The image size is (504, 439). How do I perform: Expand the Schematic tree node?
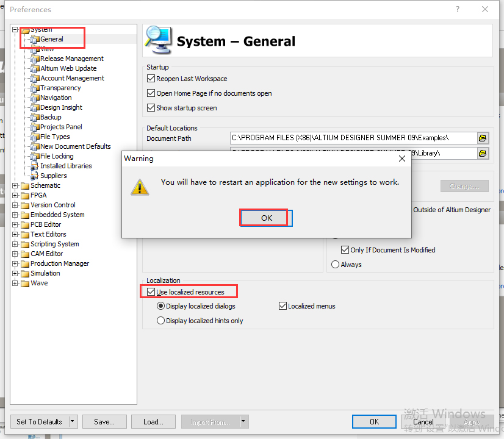coord(15,185)
